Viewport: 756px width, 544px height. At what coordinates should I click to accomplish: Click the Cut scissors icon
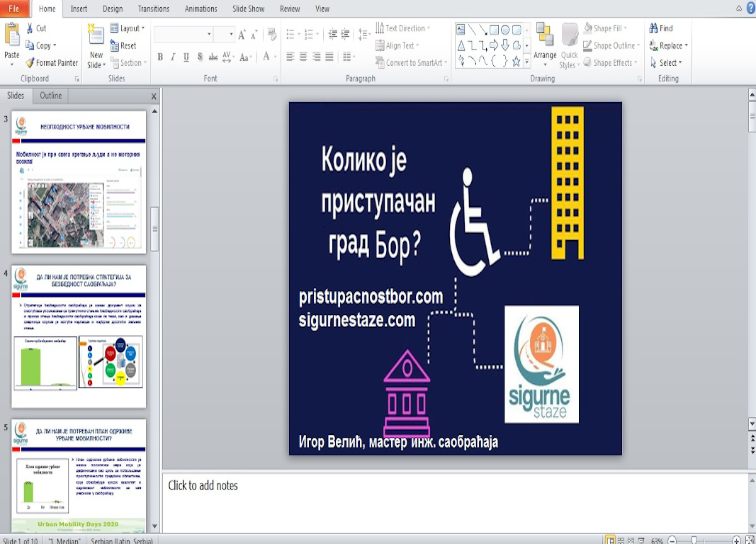point(31,28)
